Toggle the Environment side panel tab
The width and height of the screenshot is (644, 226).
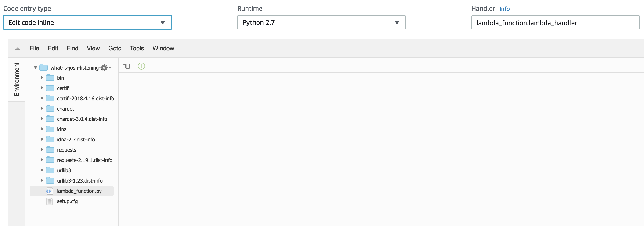(17, 79)
